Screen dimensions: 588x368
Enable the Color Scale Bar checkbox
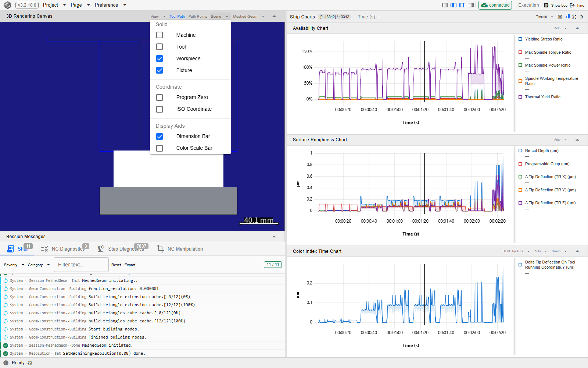(159, 148)
